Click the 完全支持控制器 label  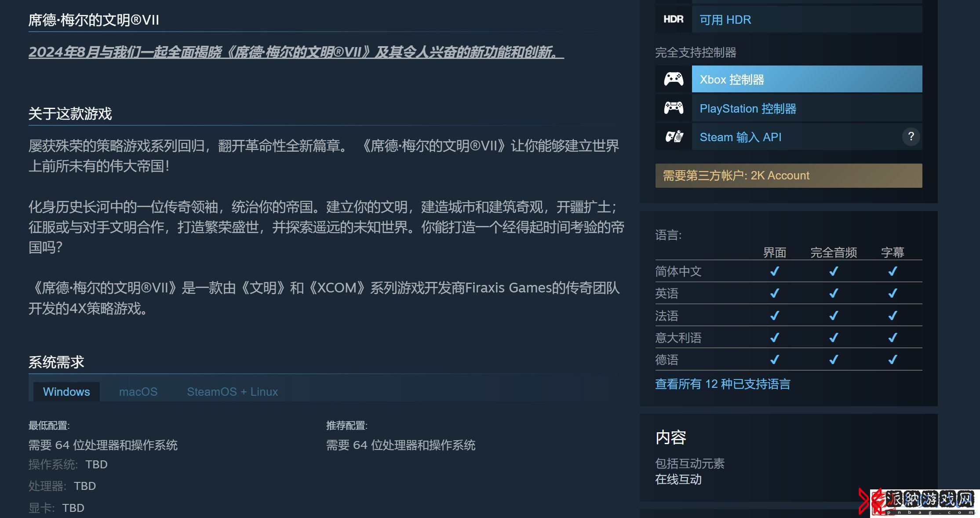tap(696, 52)
